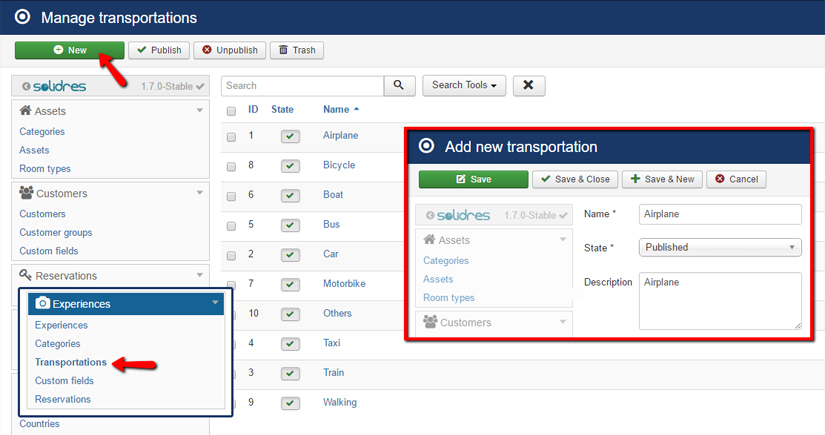Open Customer groups menu item
The width and height of the screenshot is (825, 435).
click(x=56, y=232)
